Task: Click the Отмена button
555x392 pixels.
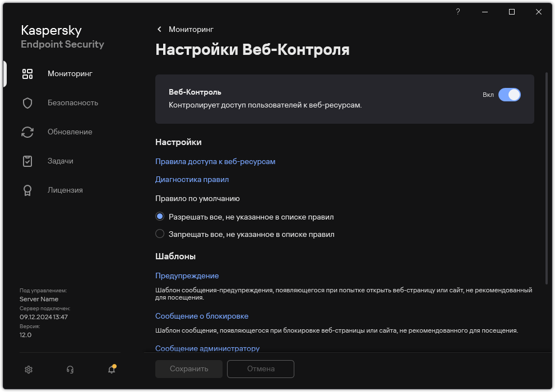Action: click(x=261, y=369)
